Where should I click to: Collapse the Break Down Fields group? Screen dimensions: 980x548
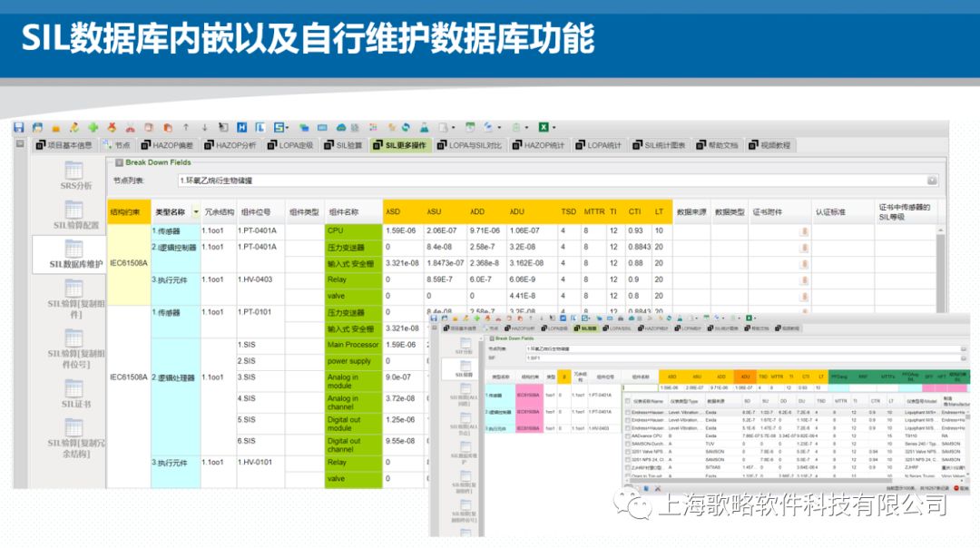[x=119, y=162]
